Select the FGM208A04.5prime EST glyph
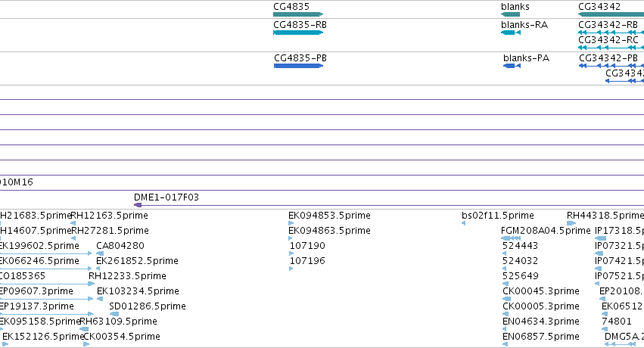The width and height of the screenshot is (644, 348). 511,238
